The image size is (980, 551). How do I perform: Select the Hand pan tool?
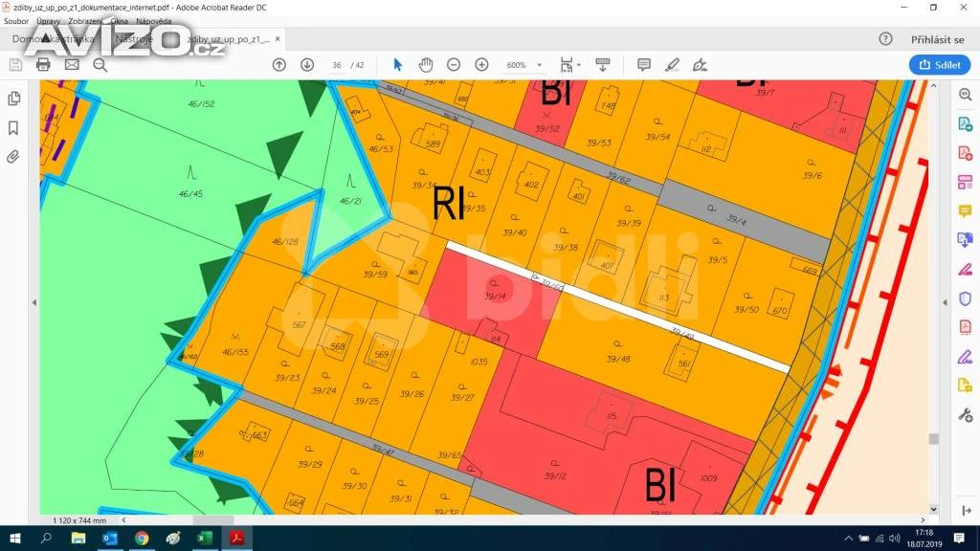coord(426,64)
